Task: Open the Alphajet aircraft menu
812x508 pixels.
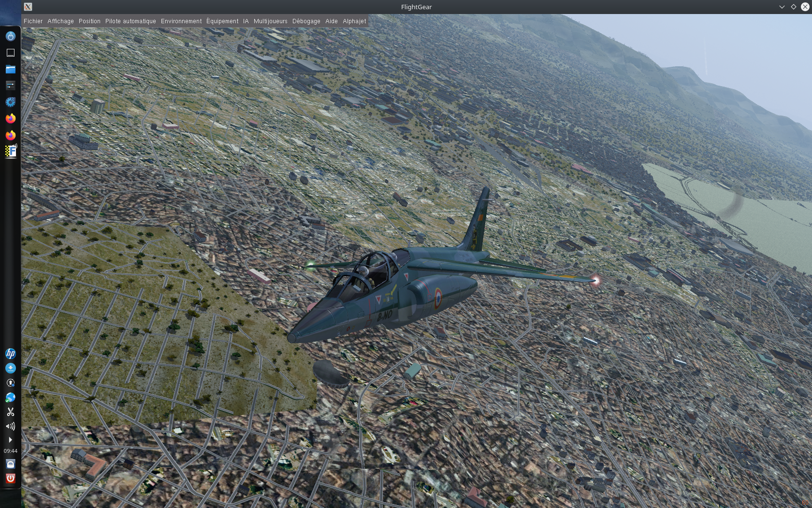Action: click(x=354, y=21)
